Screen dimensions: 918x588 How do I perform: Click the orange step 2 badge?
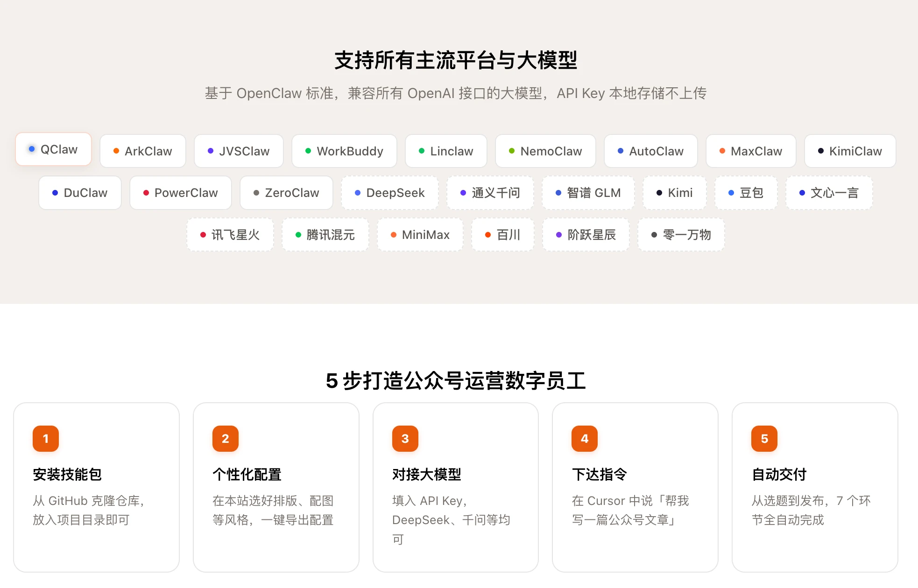[226, 439]
